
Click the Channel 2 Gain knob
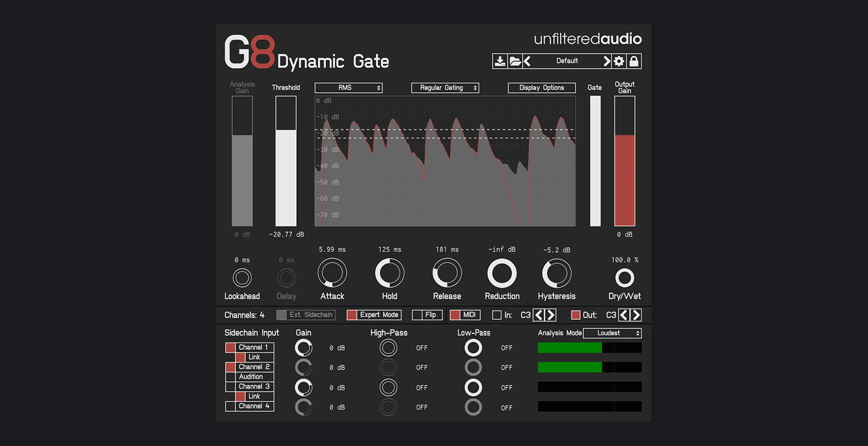304,367
